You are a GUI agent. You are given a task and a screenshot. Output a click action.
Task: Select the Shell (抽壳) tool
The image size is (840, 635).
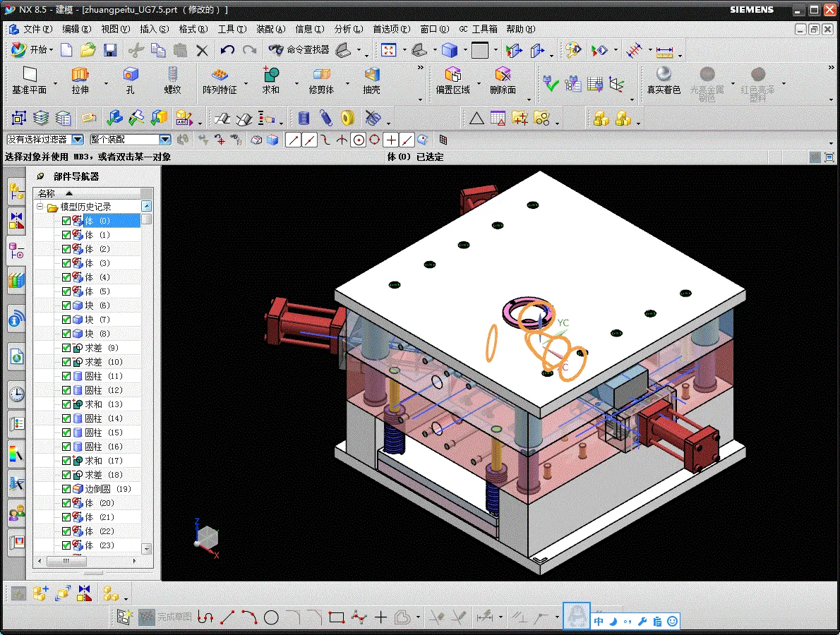[372, 81]
